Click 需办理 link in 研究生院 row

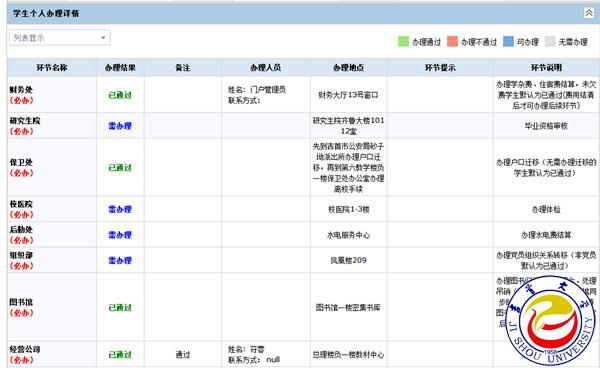tap(120, 126)
